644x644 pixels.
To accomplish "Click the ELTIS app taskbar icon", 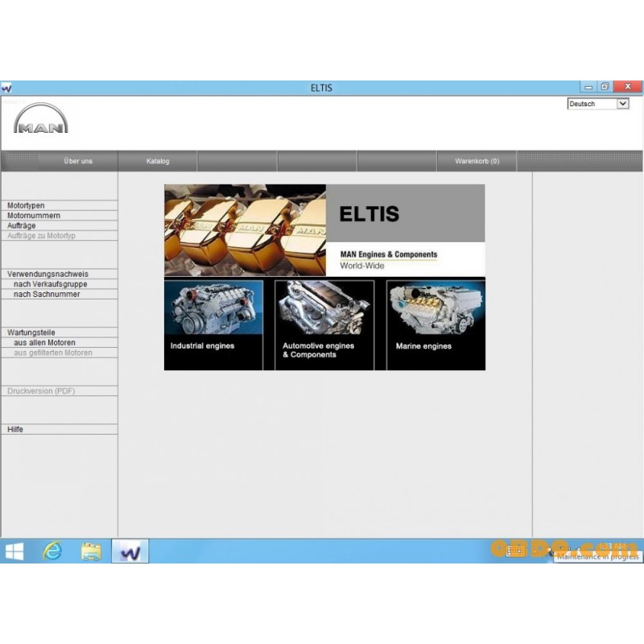I will pyautogui.click(x=130, y=551).
